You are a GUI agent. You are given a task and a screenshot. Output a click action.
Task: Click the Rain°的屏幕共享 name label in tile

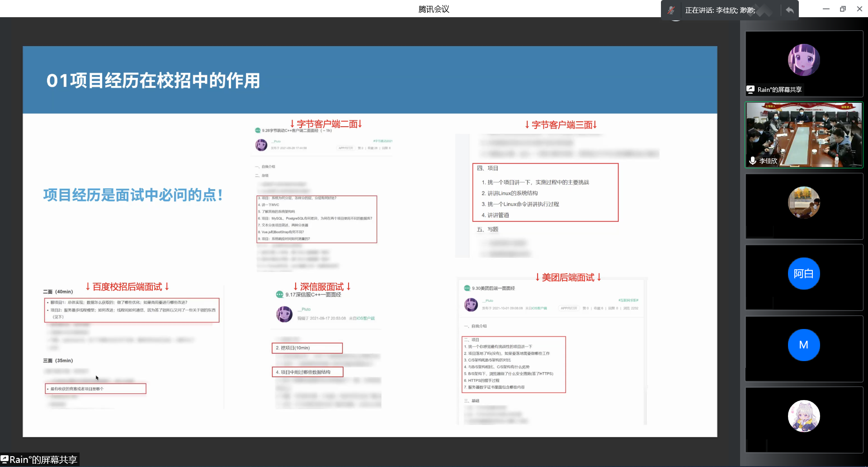point(779,90)
